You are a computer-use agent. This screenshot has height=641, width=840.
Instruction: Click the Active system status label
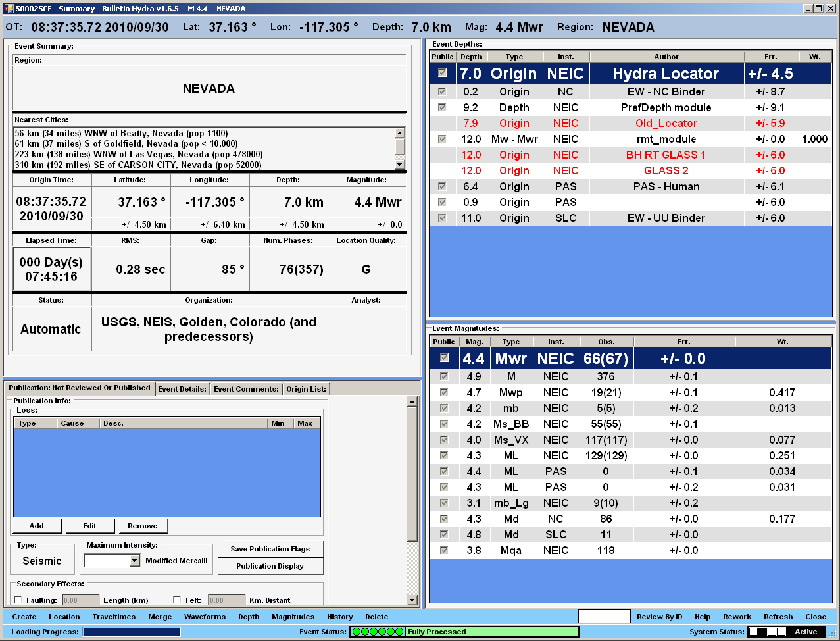tap(806, 632)
